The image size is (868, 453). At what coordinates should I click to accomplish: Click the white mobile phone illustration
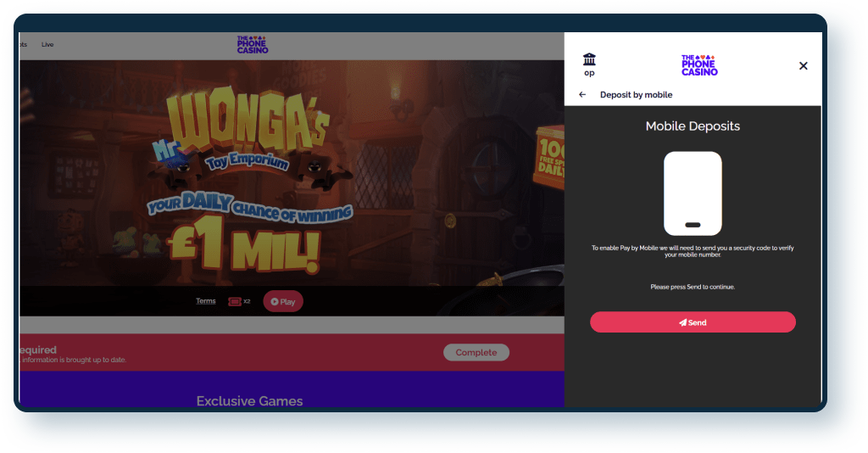tap(693, 193)
